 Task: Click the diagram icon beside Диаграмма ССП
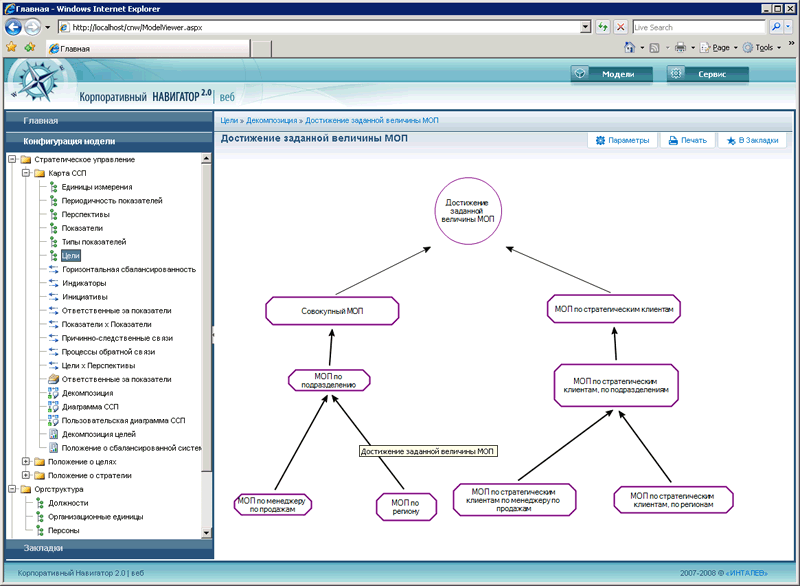coord(53,406)
